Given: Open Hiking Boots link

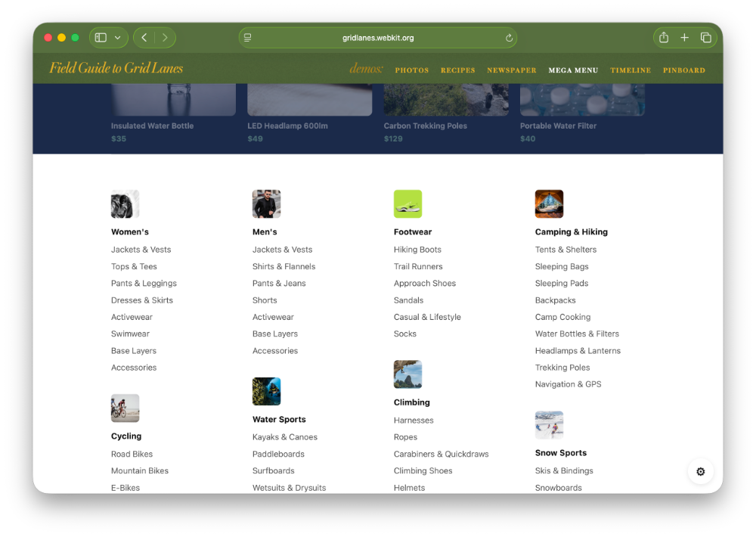Looking at the screenshot, I should [x=417, y=250].
